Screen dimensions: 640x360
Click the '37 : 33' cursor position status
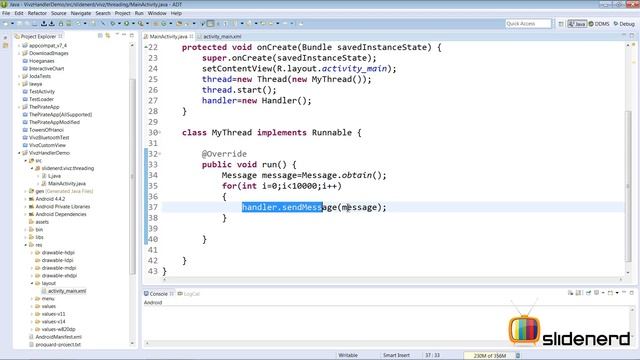(432, 356)
